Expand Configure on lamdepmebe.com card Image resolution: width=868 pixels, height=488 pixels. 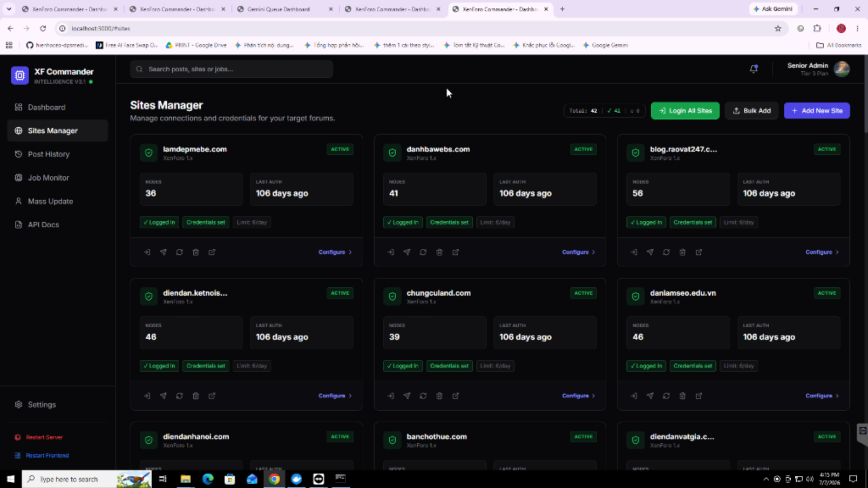coord(335,252)
